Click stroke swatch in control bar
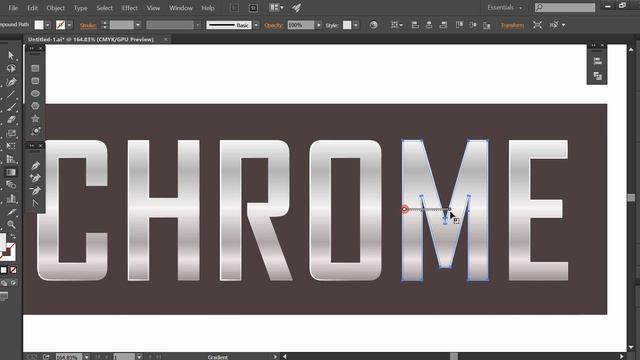Viewport: 640px width, 360px height. coord(60,25)
